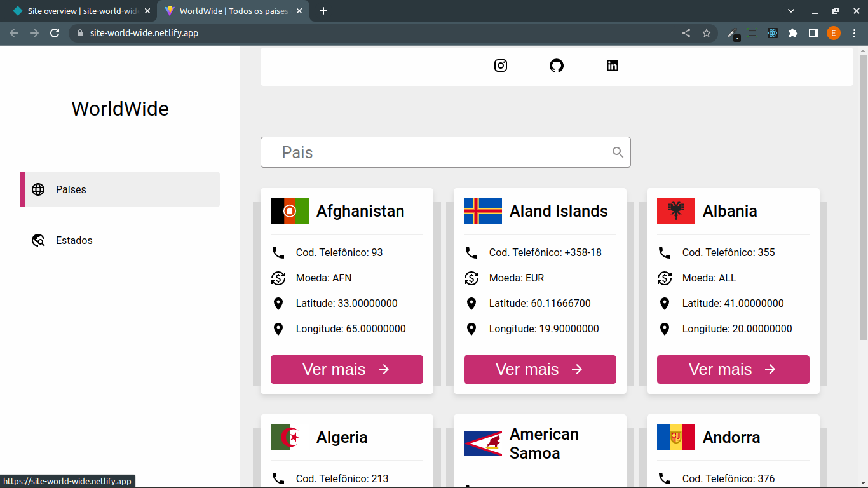The width and height of the screenshot is (868, 488).
Task: Open the Extensions puzzle icon
Action: click(x=793, y=33)
